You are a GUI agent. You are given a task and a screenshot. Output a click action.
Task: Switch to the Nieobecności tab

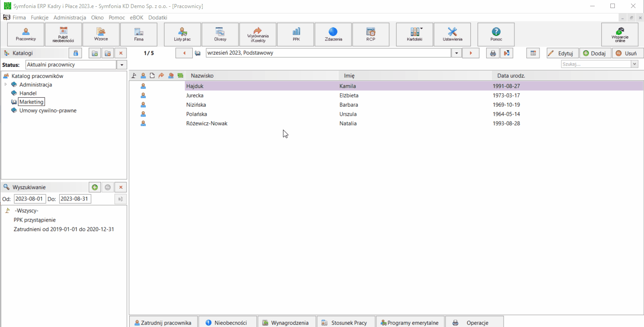227,322
